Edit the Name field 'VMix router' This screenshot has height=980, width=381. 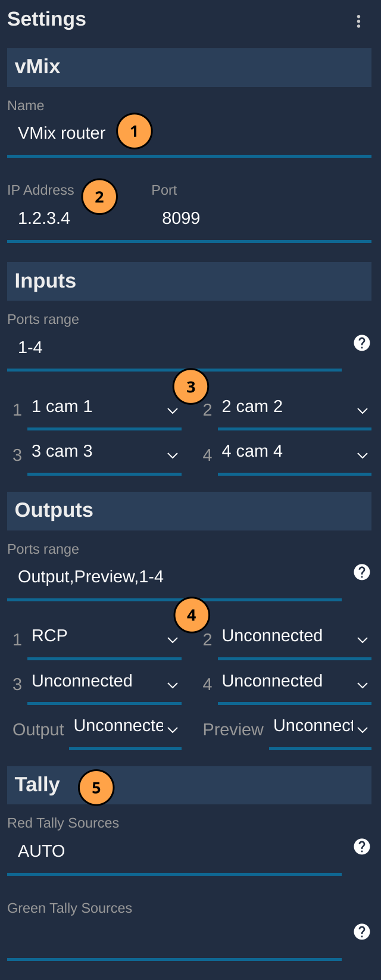(189, 133)
